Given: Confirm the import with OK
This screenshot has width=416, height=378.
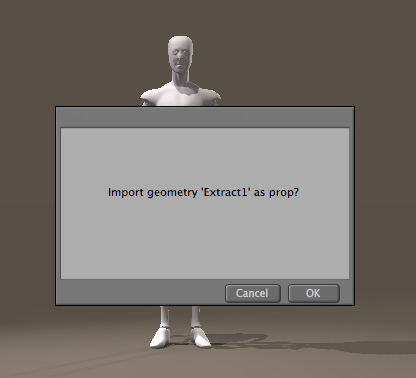Looking at the screenshot, I should 314,293.
